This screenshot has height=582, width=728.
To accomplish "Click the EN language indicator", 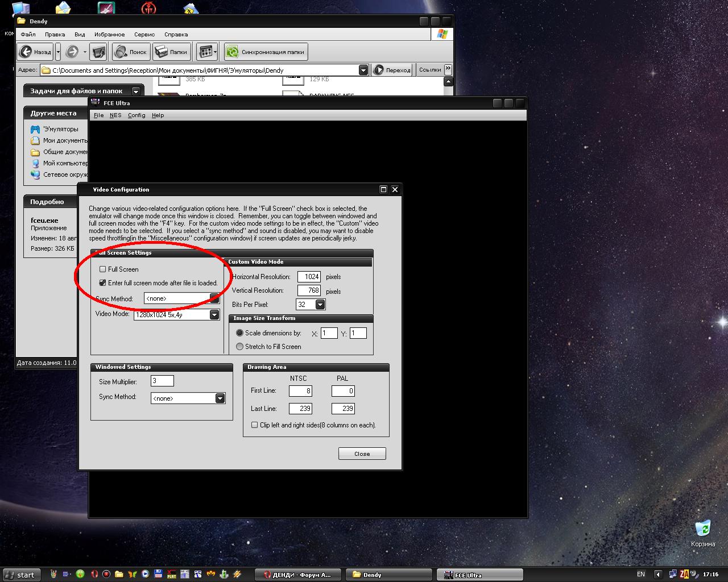I will [x=641, y=574].
